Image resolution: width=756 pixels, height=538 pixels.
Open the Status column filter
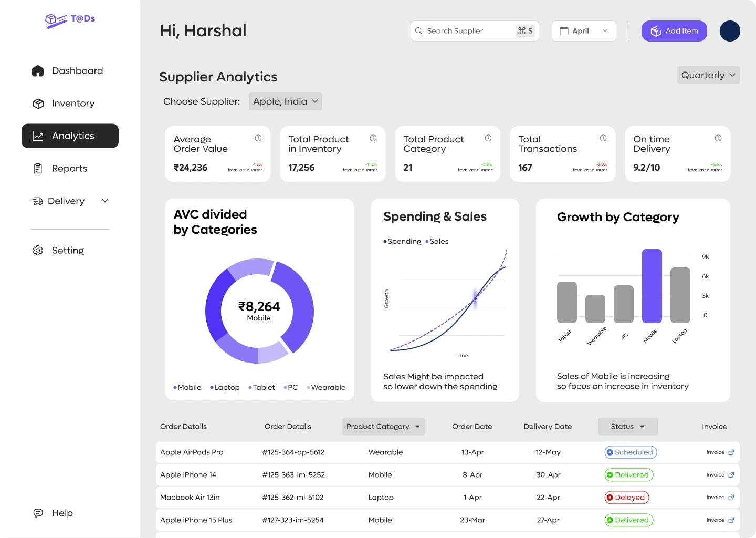click(628, 427)
